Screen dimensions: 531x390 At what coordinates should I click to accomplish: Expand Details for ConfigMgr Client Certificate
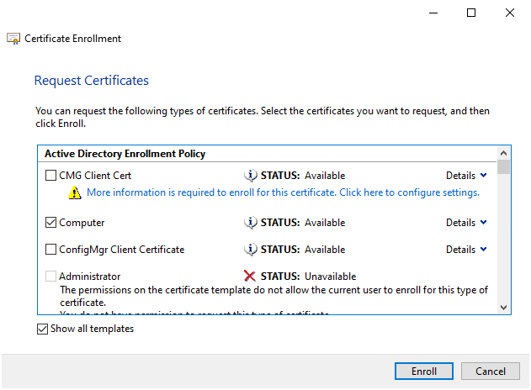pos(466,250)
